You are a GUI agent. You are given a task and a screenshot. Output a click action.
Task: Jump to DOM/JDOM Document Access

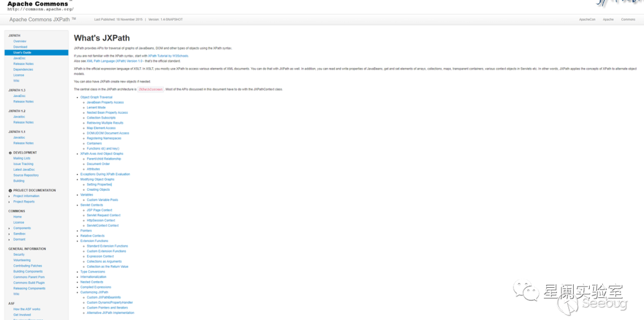(x=108, y=133)
